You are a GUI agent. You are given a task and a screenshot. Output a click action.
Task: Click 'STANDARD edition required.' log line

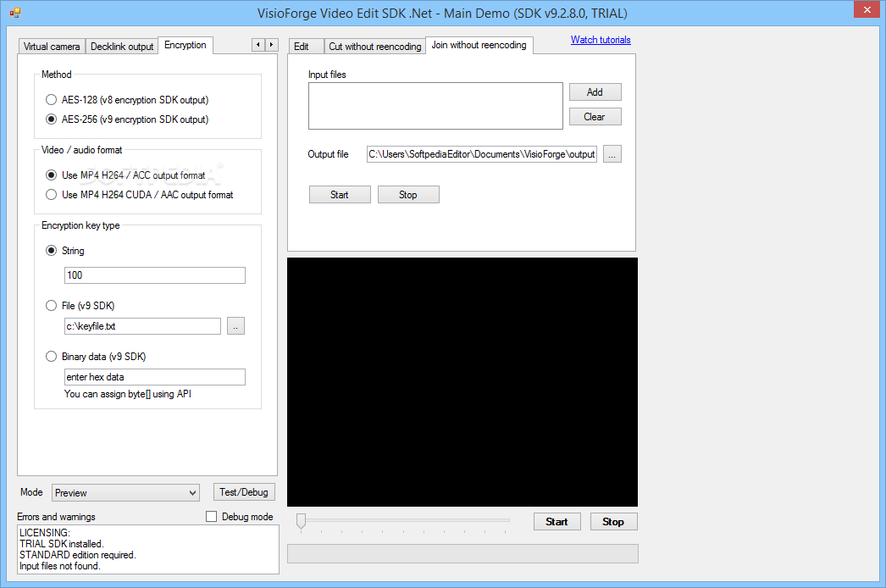tap(78, 555)
